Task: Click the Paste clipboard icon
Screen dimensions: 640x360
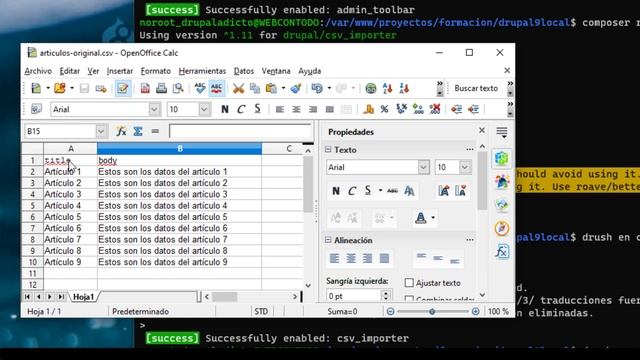Action: click(271, 88)
